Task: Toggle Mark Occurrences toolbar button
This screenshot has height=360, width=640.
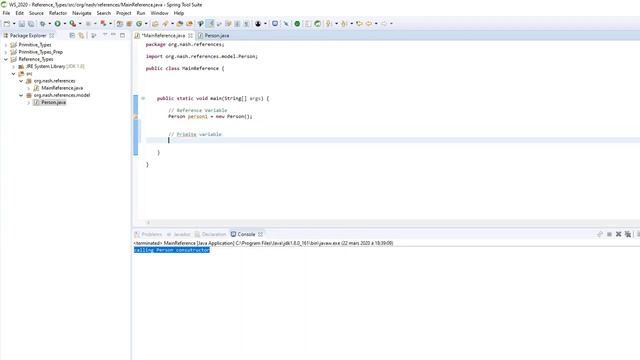Action: [x=209, y=24]
